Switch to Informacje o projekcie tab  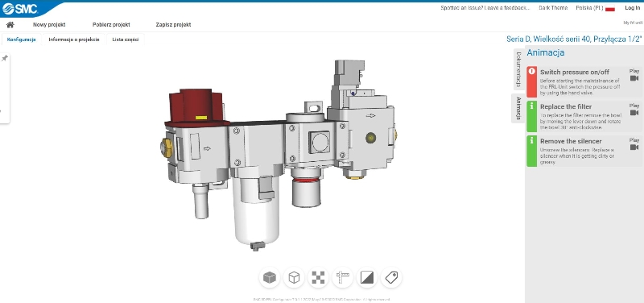pos(74,39)
